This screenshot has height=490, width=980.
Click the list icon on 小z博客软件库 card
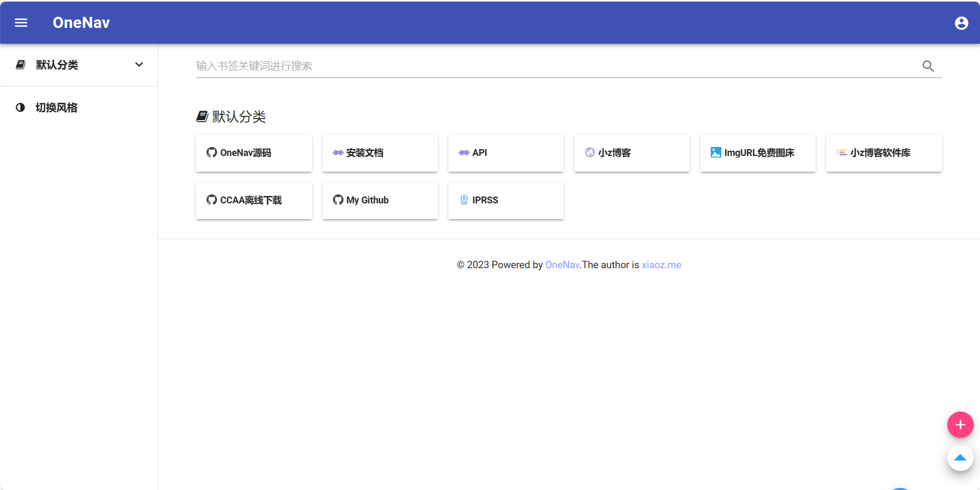click(842, 152)
